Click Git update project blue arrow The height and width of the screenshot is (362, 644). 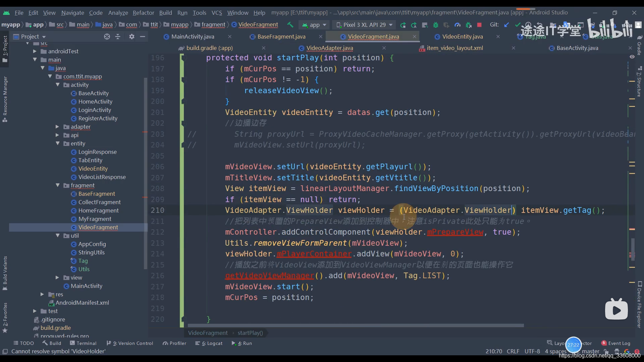tap(506, 25)
